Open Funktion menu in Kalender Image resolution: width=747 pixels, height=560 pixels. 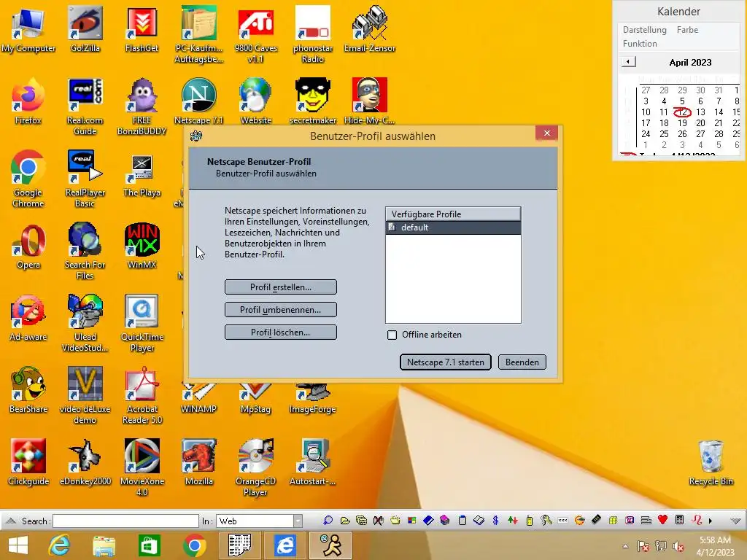pos(640,43)
